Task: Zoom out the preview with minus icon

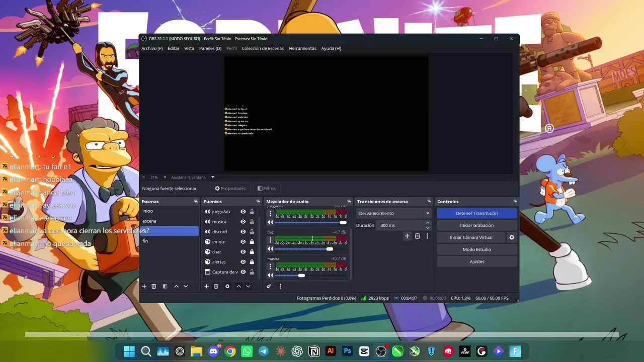Action: [x=143, y=177]
